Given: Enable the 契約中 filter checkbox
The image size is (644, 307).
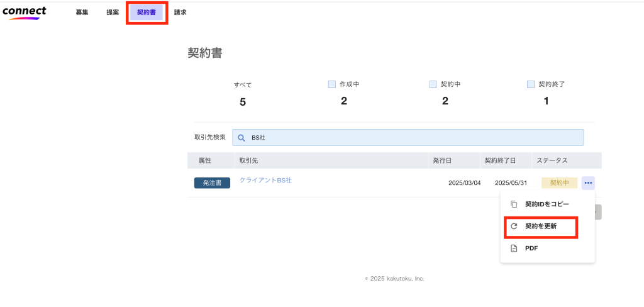Looking at the screenshot, I should click(x=433, y=84).
